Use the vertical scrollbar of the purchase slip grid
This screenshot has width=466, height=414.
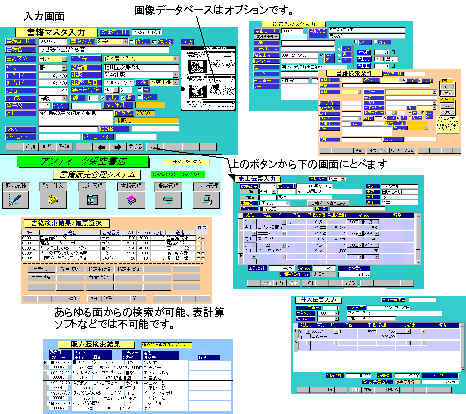point(463,346)
